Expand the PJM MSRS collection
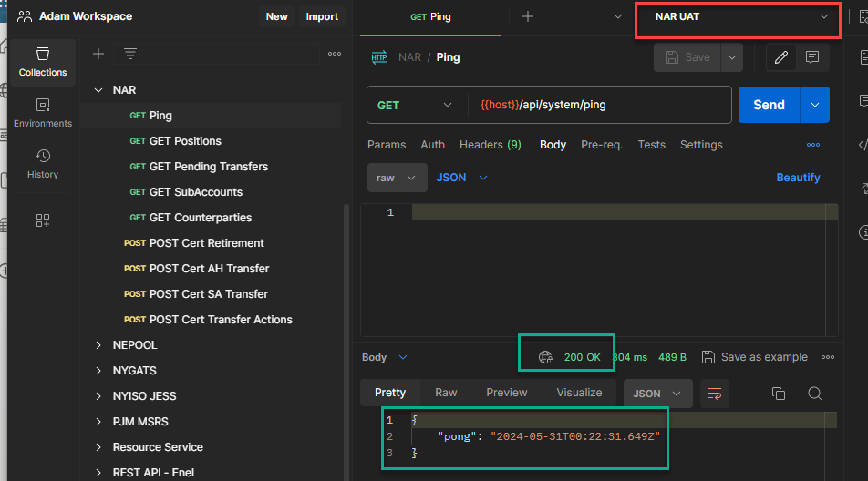This screenshot has height=481, width=868. [x=98, y=421]
